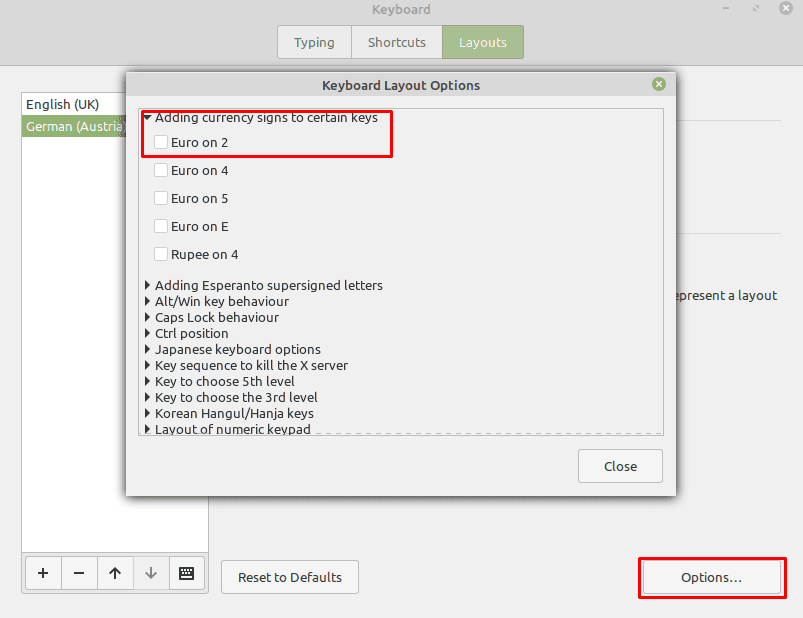Expand Key to choose 5th level

pos(147,381)
